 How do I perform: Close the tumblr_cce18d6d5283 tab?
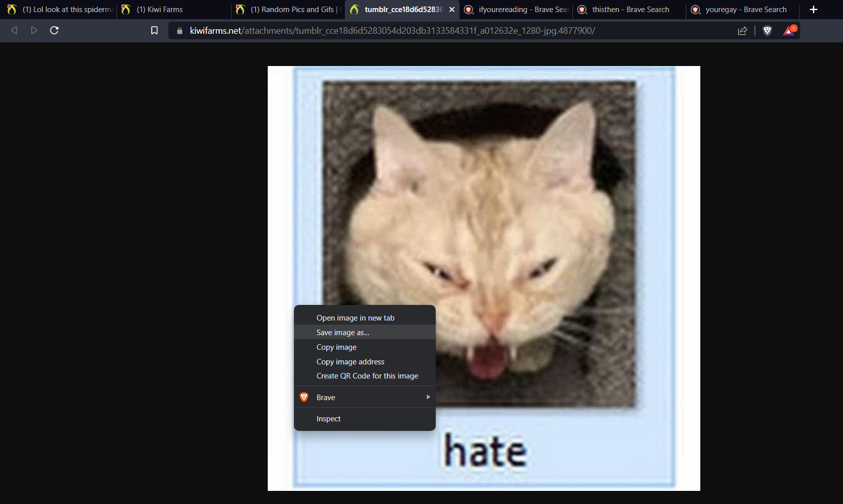pos(452,10)
